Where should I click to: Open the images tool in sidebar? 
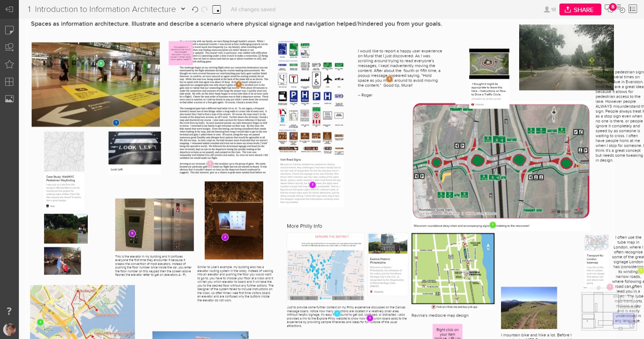[x=9, y=99]
